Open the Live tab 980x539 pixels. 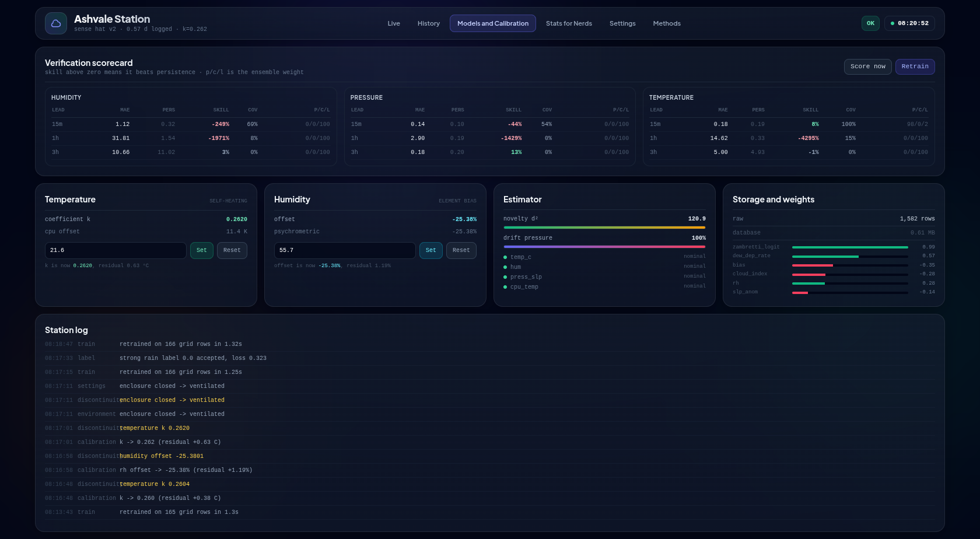(x=394, y=23)
